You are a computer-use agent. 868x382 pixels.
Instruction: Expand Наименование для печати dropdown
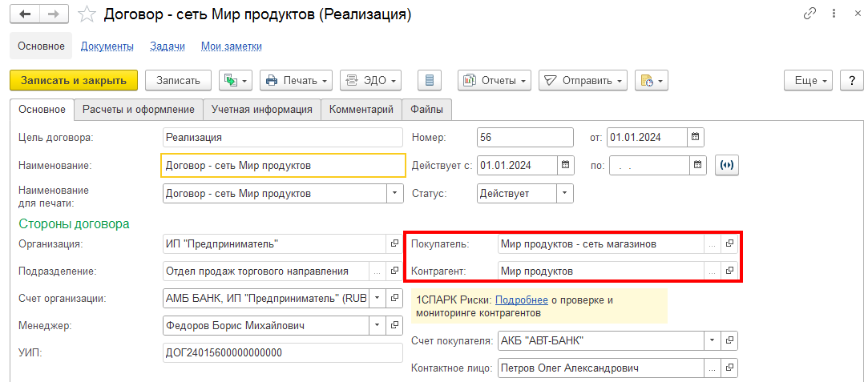(395, 193)
